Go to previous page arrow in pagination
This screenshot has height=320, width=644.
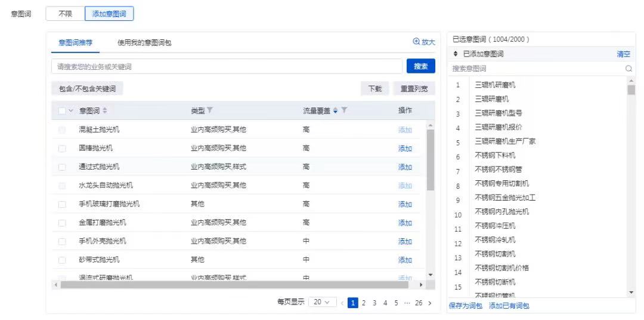click(x=342, y=303)
